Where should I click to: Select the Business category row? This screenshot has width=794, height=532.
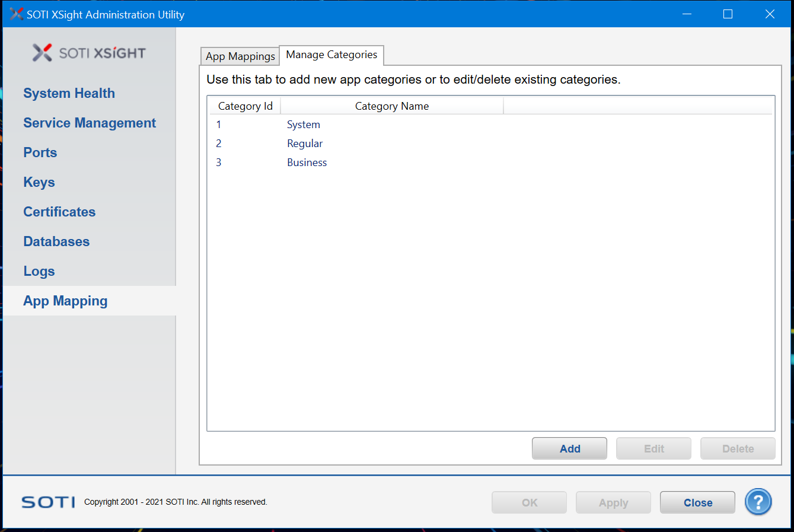point(490,163)
